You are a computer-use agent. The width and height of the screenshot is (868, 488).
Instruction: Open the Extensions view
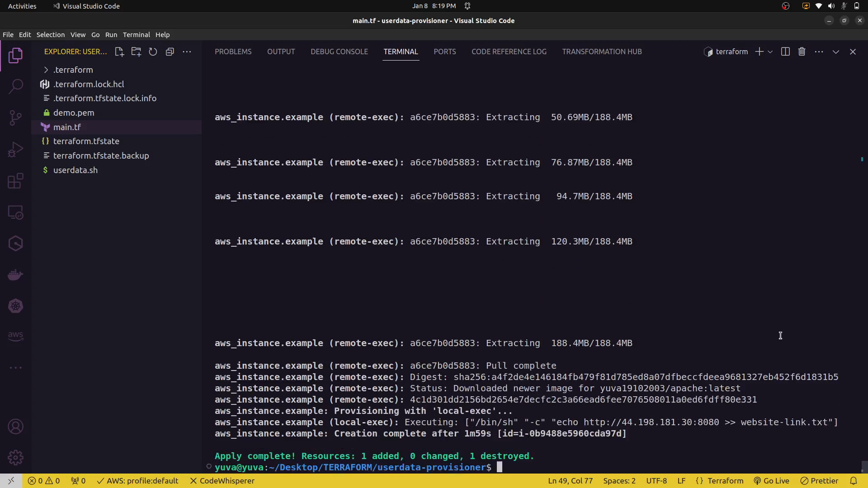16,181
